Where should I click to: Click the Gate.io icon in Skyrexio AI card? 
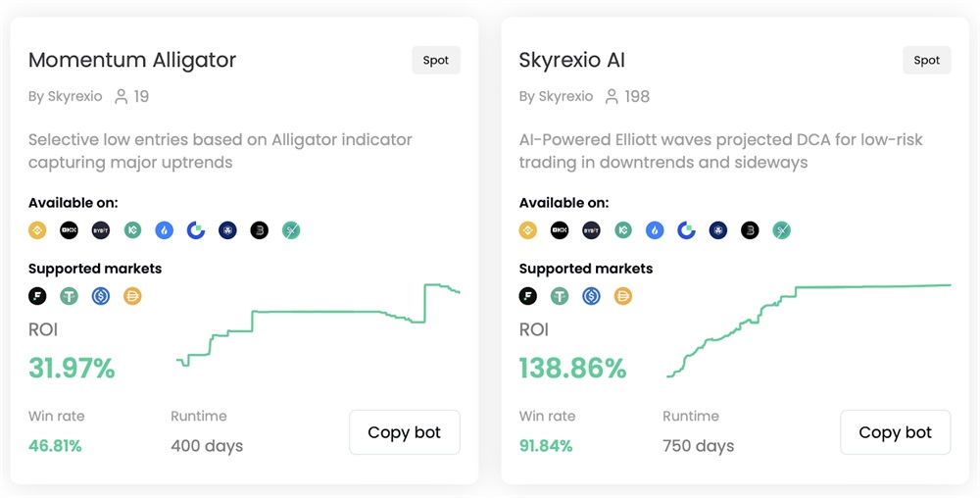pos(687,230)
